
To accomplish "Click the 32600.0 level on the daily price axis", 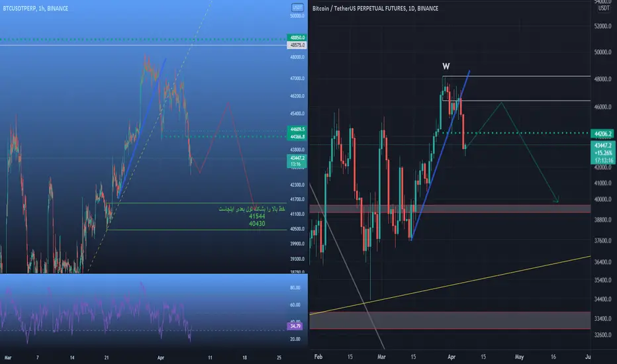I will pos(603,336).
